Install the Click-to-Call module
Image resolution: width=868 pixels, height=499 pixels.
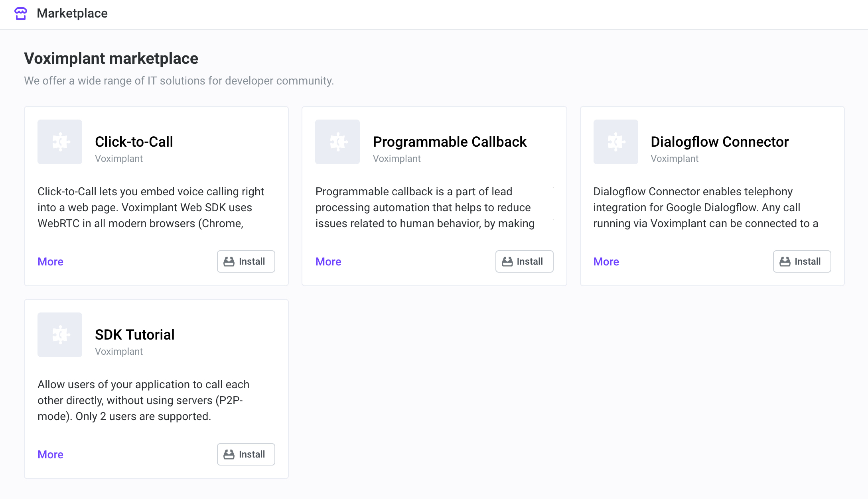246,261
